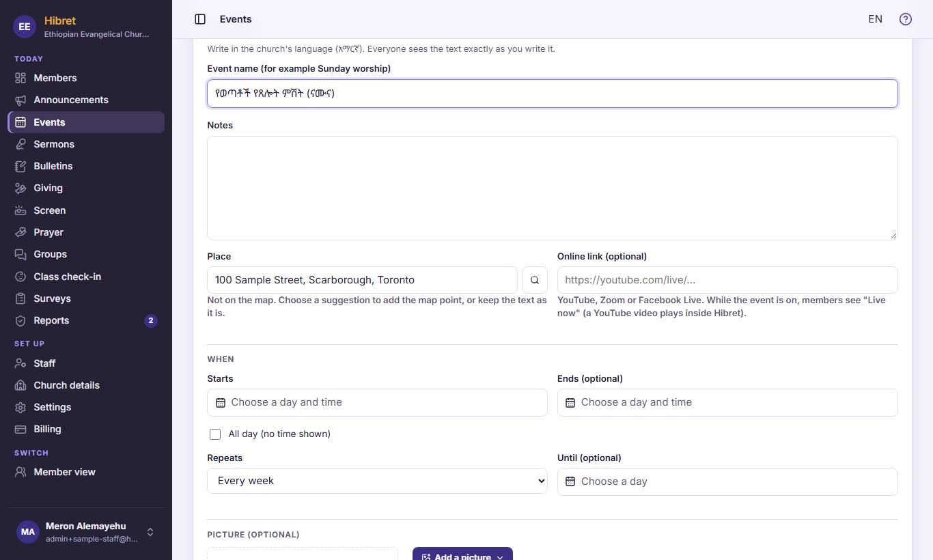Viewport: 933px width, 560px height.
Task: Click the Members sidebar icon
Action: pyautogui.click(x=20, y=78)
